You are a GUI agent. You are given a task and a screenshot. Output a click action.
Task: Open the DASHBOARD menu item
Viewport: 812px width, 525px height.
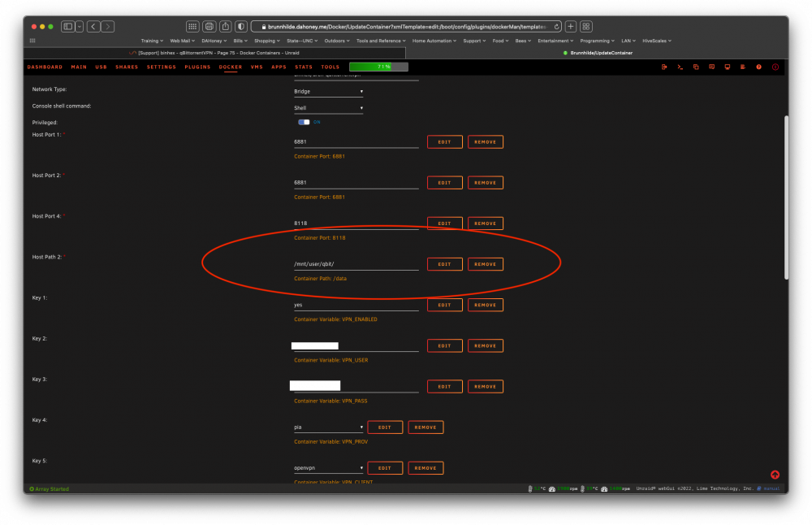click(x=45, y=67)
